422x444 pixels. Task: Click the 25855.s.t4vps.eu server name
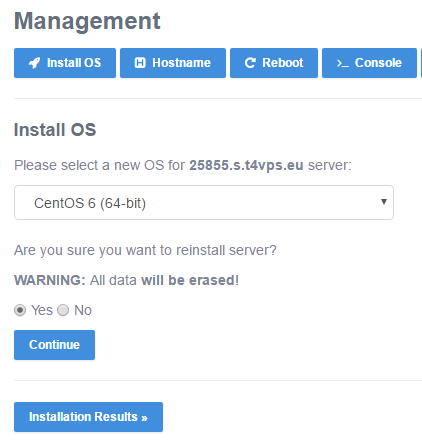[x=246, y=165]
